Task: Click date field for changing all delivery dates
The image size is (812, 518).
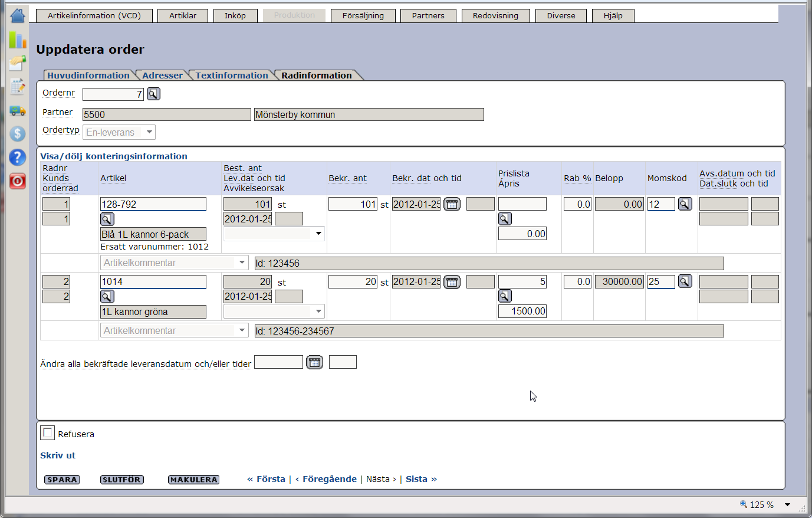Action: point(278,362)
